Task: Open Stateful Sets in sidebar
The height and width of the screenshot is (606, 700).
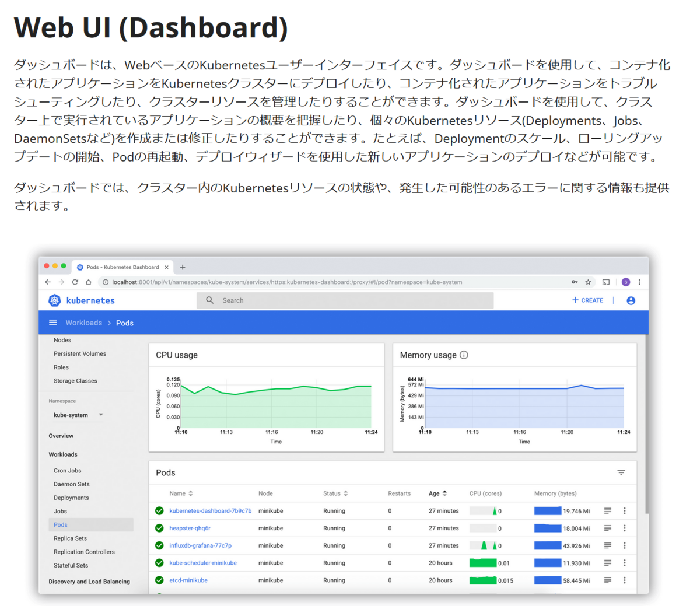Action: point(71,565)
